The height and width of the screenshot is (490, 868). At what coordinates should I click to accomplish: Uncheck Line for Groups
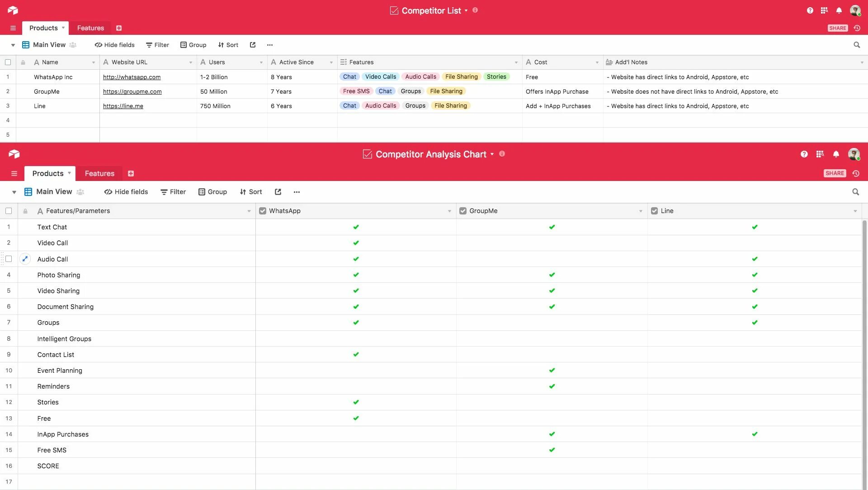coord(755,323)
